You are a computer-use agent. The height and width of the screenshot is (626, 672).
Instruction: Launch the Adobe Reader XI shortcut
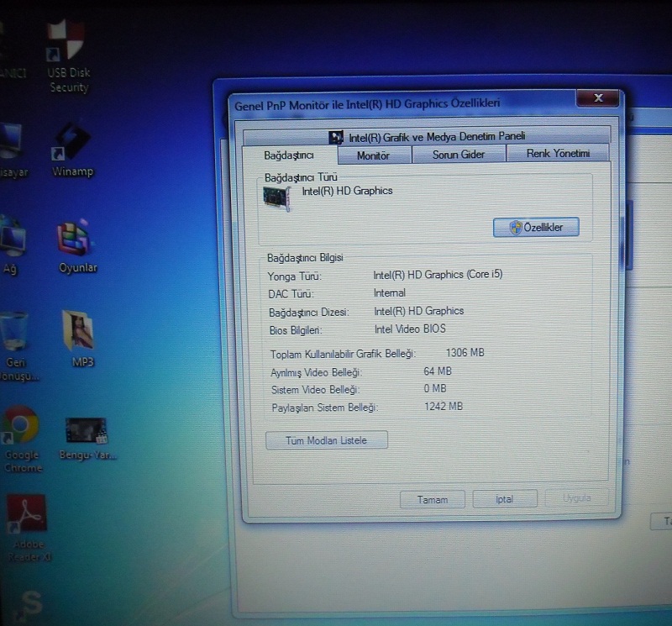tap(27, 529)
